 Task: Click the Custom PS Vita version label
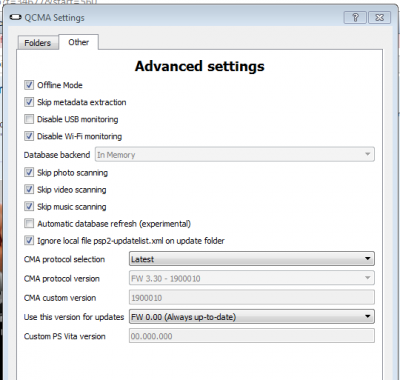(65, 336)
